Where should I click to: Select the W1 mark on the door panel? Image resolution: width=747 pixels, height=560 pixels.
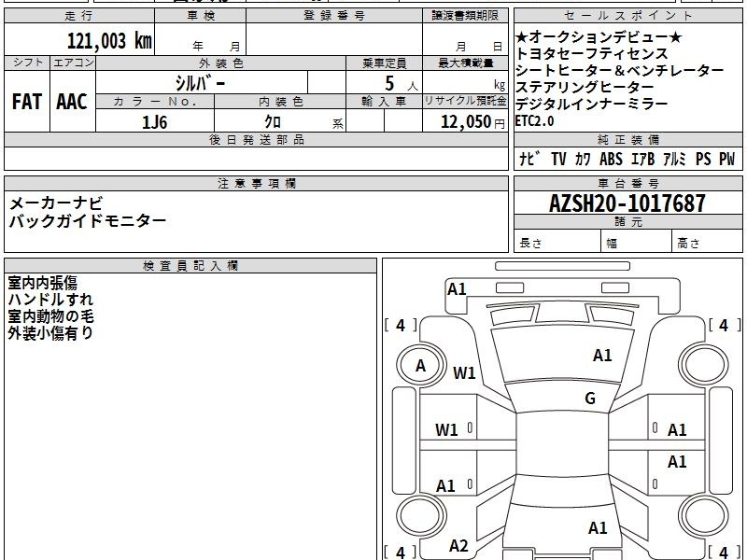pos(446,430)
